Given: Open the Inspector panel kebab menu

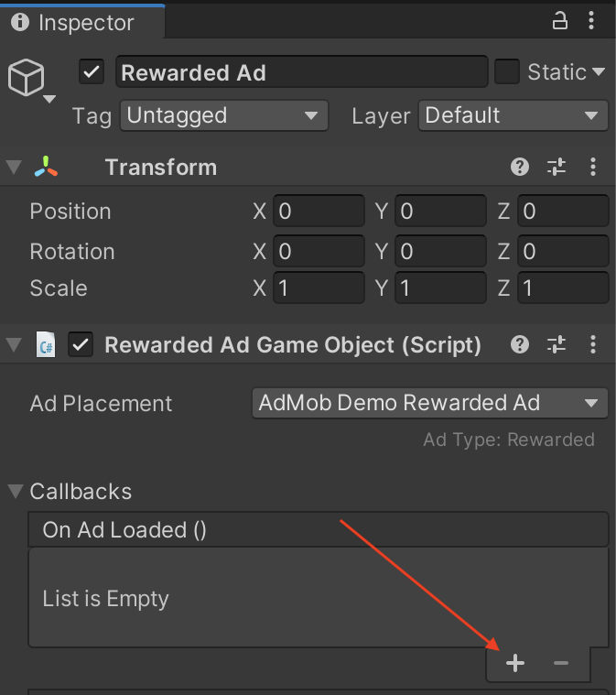Looking at the screenshot, I should pyautogui.click(x=593, y=21).
